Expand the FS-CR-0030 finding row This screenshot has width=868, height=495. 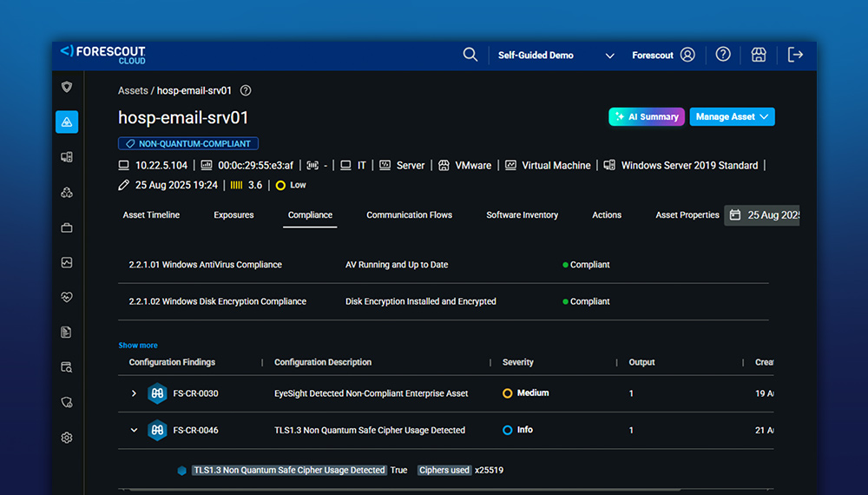coord(134,393)
